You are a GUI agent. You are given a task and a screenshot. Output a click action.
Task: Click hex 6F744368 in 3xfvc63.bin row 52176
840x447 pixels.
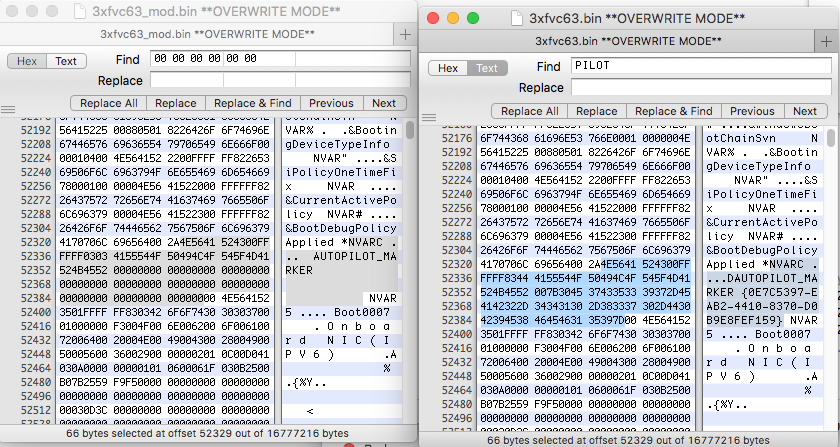(505, 138)
